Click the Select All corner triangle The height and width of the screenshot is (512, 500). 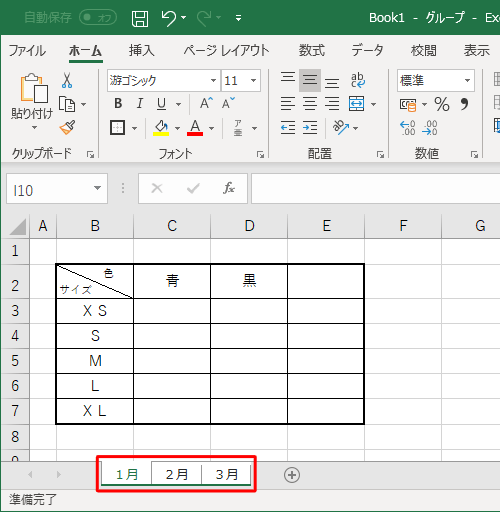(x=17, y=227)
